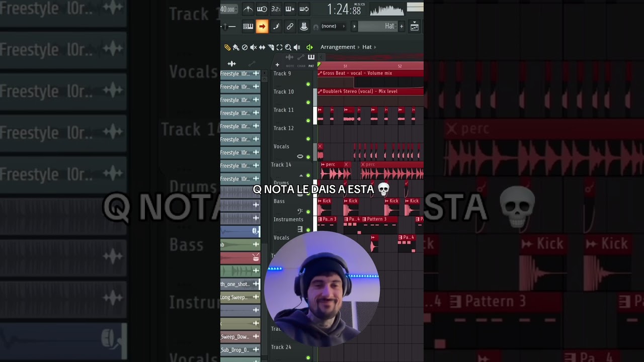The image size is (644, 362).
Task: Toggle loop recording icon
Action: click(304, 9)
